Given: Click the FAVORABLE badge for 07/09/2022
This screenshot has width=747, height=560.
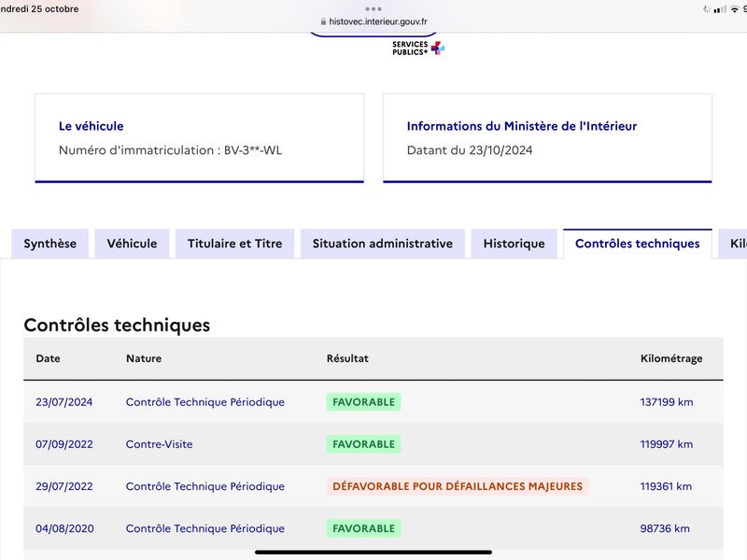Looking at the screenshot, I should click(363, 444).
